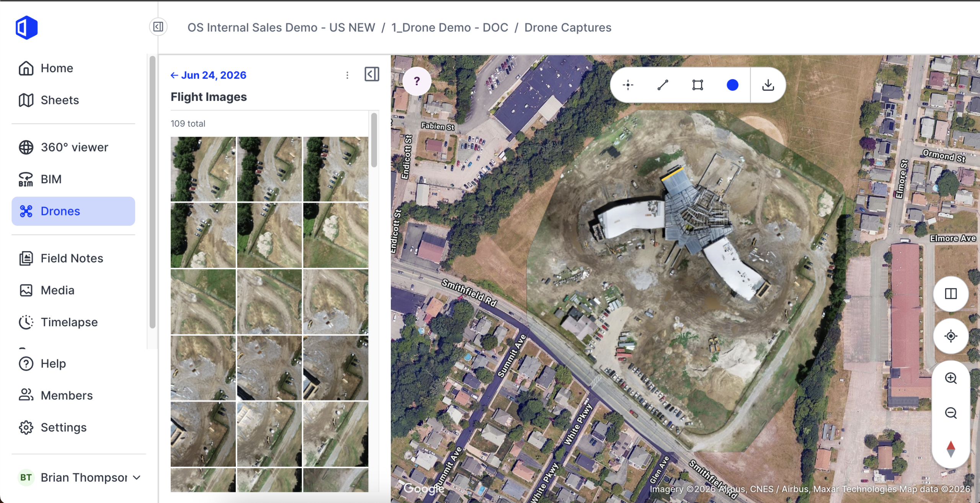Image resolution: width=980 pixels, height=503 pixels.
Task: Zoom out of the map
Action: coord(951,413)
